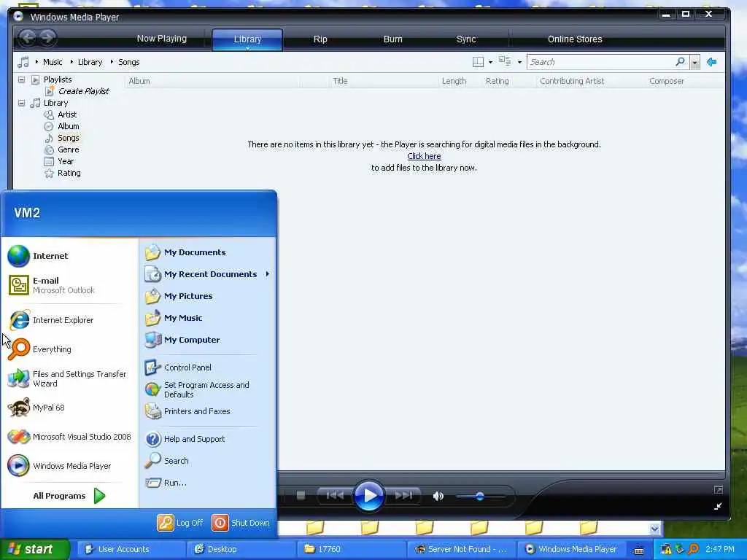Image resolution: width=747 pixels, height=560 pixels.
Task: Open Control Panel from Start menu
Action: [207, 367]
